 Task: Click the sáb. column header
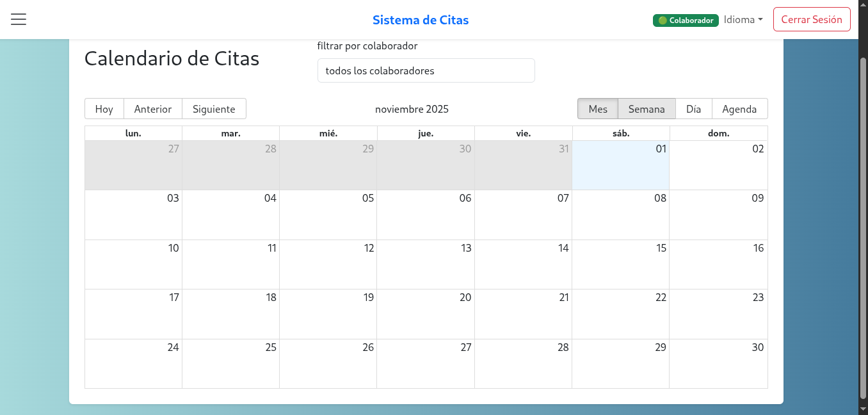(x=620, y=133)
